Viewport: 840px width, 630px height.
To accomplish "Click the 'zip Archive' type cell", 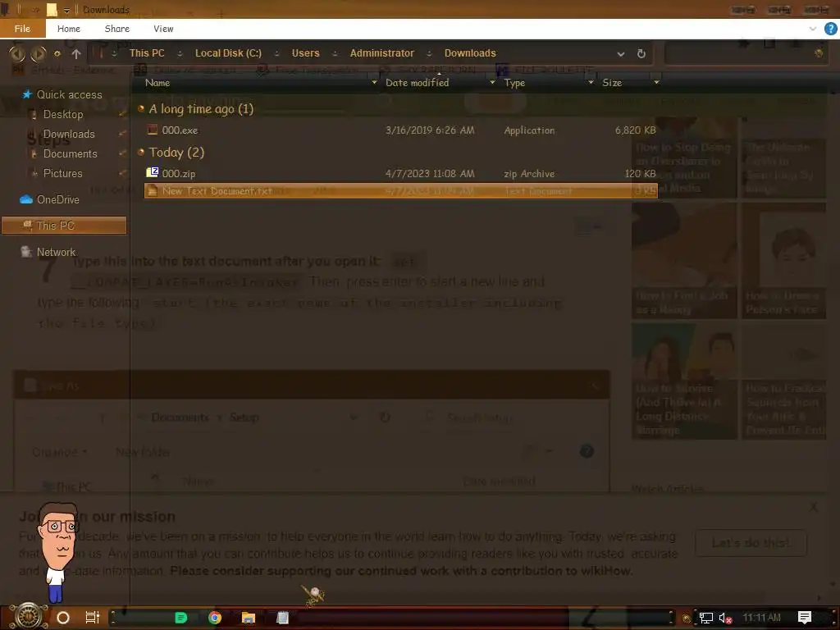I will [x=529, y=174].
